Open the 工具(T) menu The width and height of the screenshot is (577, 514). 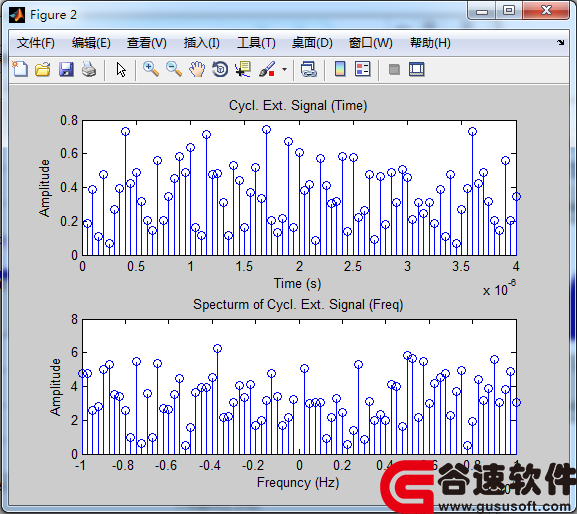[256, 43]
